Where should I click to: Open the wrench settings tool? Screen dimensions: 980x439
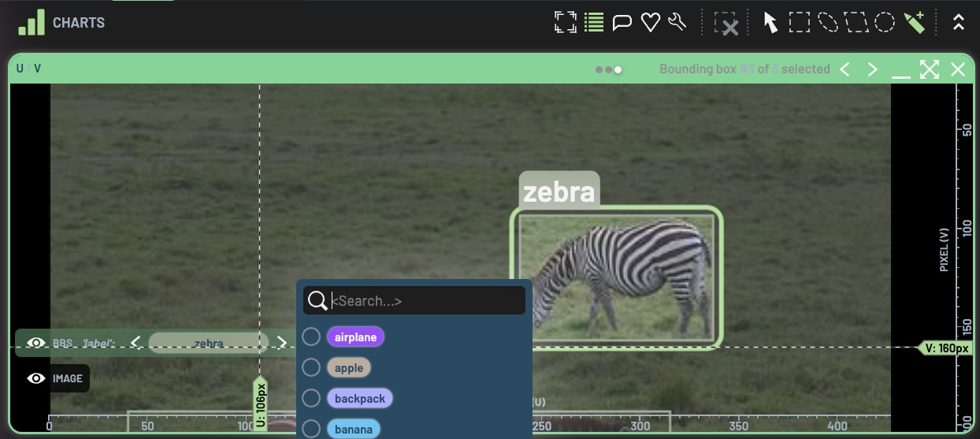[x=677, y=22]
